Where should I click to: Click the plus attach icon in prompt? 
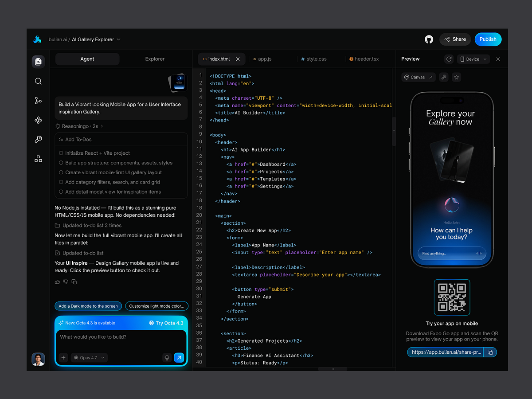click(x=63, y=358)
